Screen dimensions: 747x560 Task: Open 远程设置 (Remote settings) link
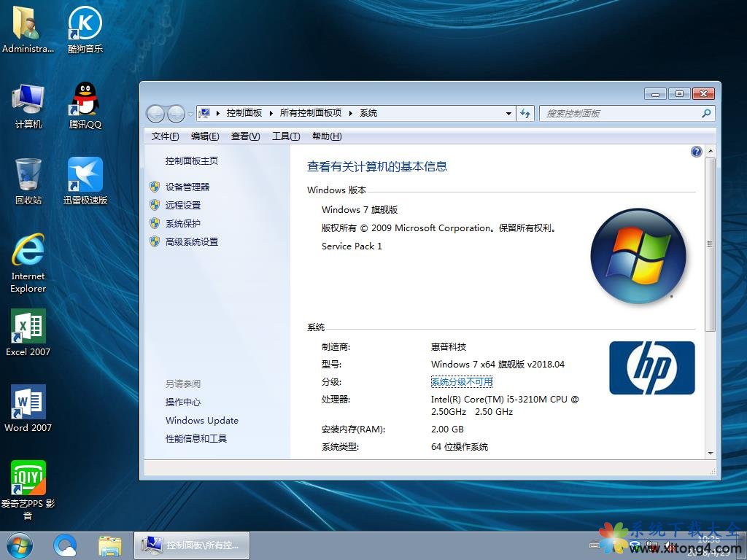pos(183,205)
